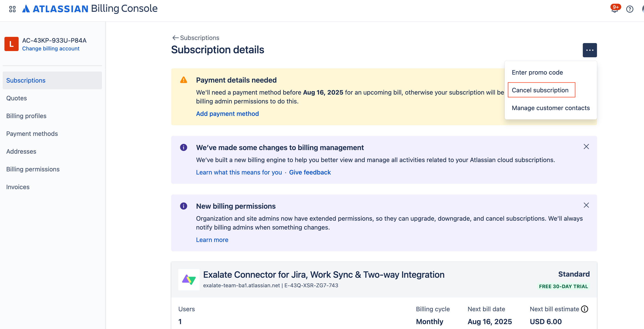This screenshot has width=644, height=329.
Task: Open Payment methods in sidebar
Action: coord(32,134)
